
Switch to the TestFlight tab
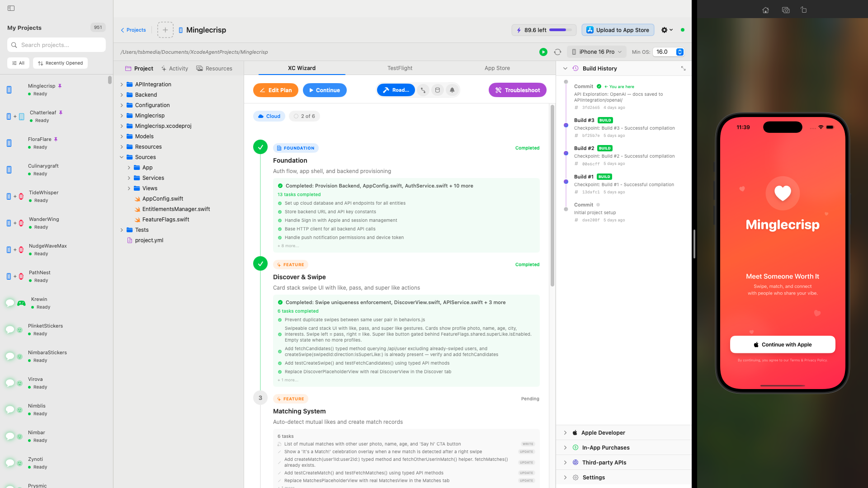pyautogui.click(x=400, y=68)
